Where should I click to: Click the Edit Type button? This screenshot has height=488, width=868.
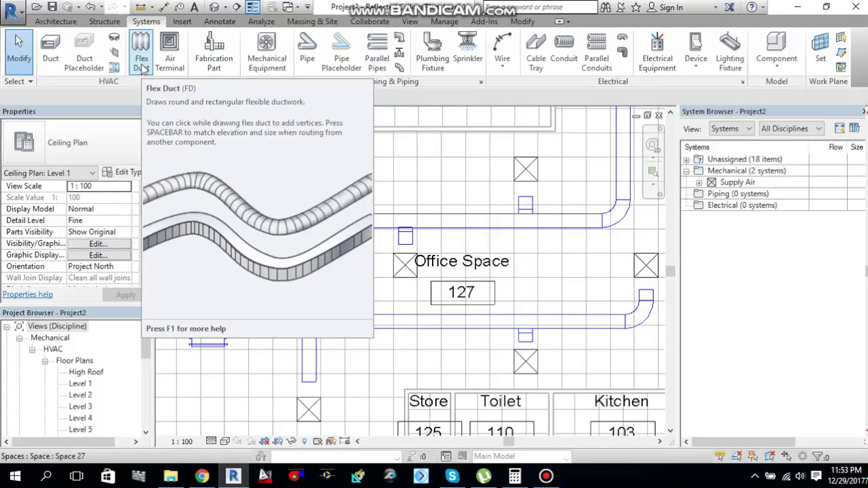click(x=122, y=172)
